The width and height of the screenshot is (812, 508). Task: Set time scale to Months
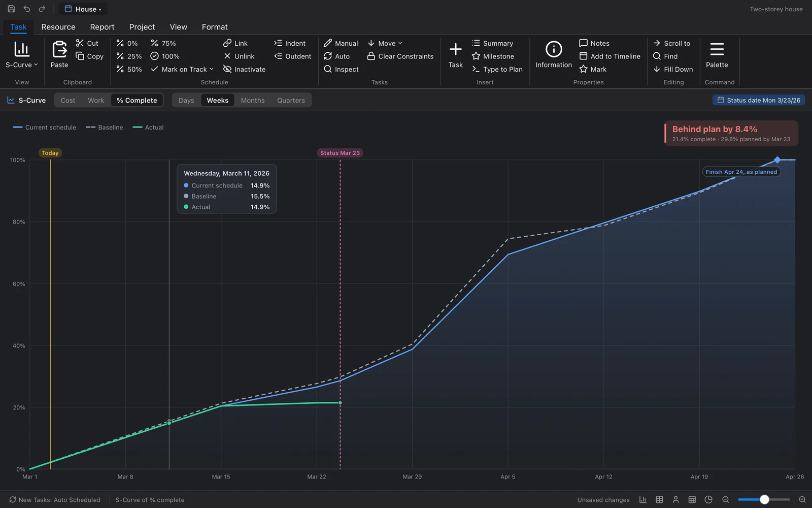pos(253,100)
